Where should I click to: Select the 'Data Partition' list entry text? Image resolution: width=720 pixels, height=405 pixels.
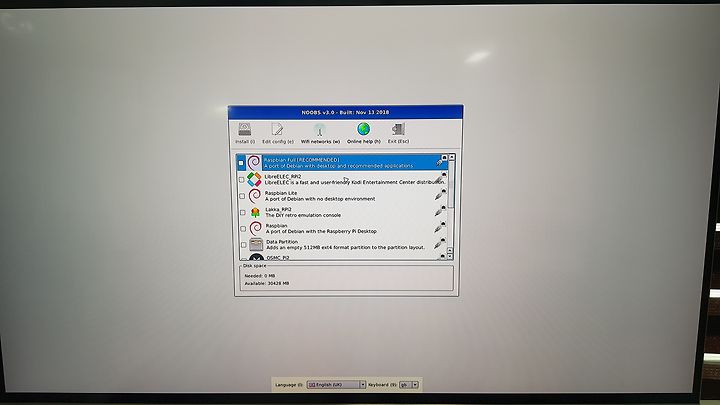tap(282, 242)
